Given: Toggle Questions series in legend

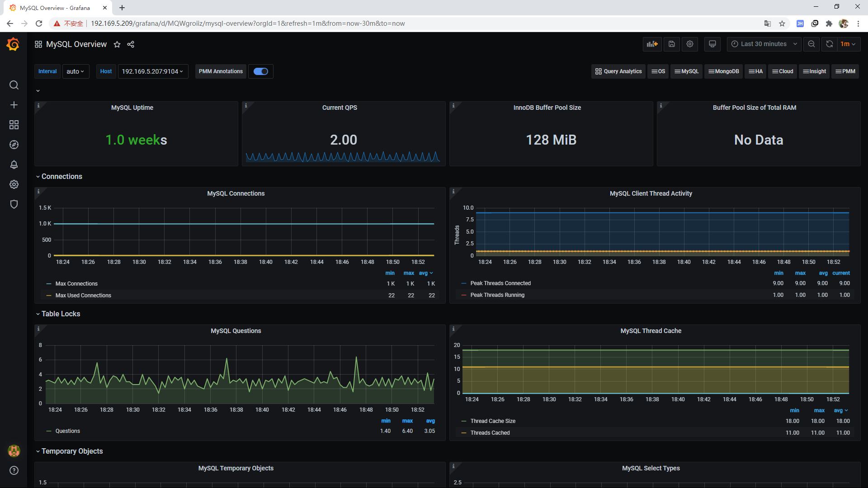Looking at the screenshot, I should 68,431.
